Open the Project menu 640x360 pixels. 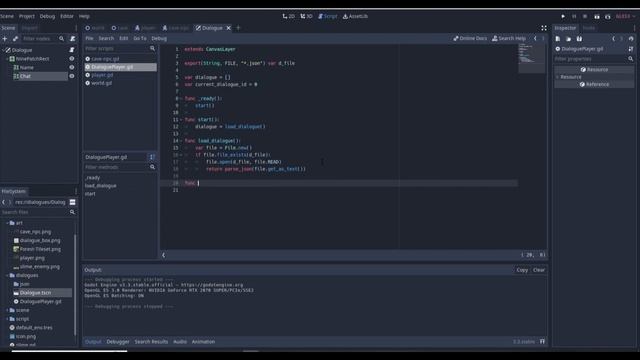pyautogui.click(x=27, y=16)
